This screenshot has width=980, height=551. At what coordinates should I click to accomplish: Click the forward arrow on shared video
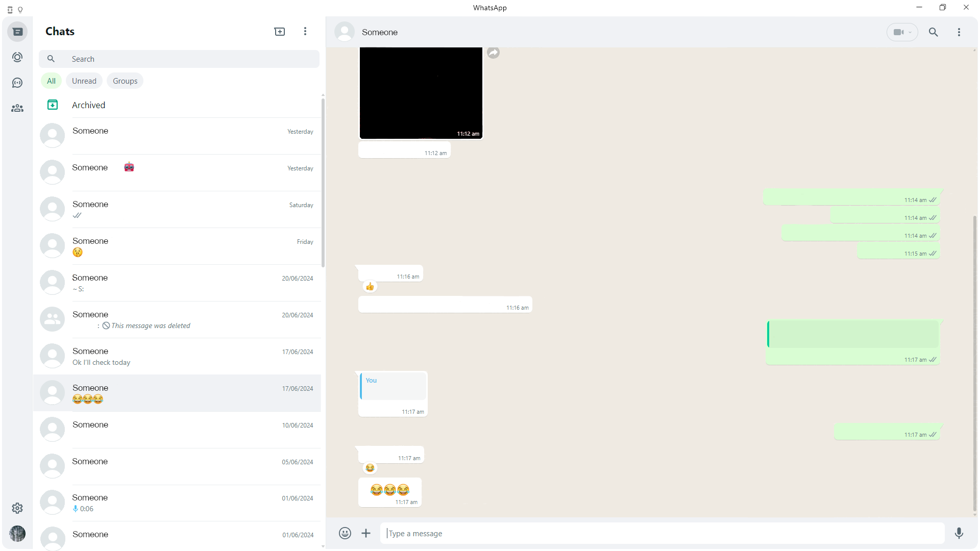[x=493, y=53]
